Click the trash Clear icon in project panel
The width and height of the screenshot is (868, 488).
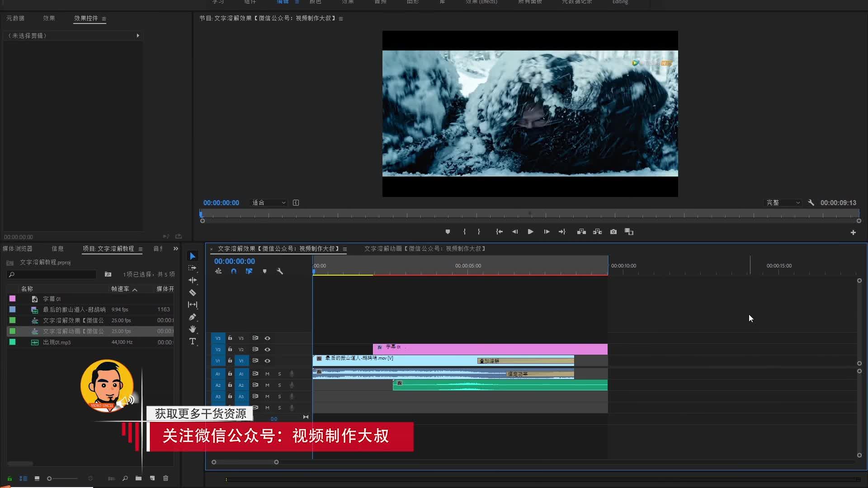click(x=165, y=478)
